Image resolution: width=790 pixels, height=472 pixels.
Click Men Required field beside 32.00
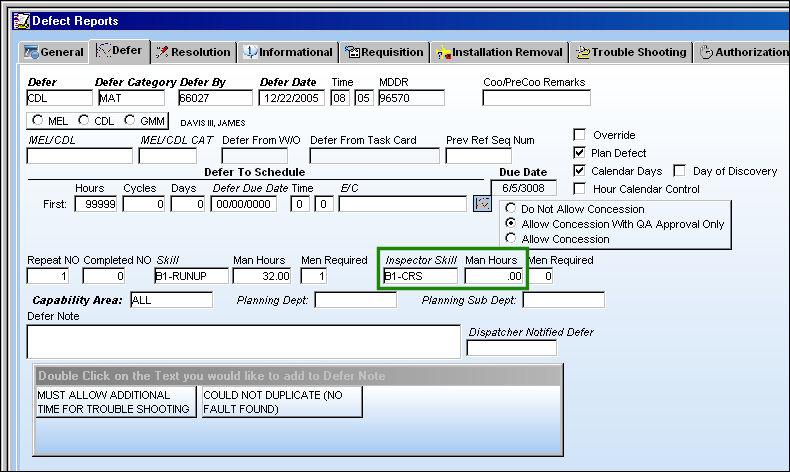(x=314, y=276)
